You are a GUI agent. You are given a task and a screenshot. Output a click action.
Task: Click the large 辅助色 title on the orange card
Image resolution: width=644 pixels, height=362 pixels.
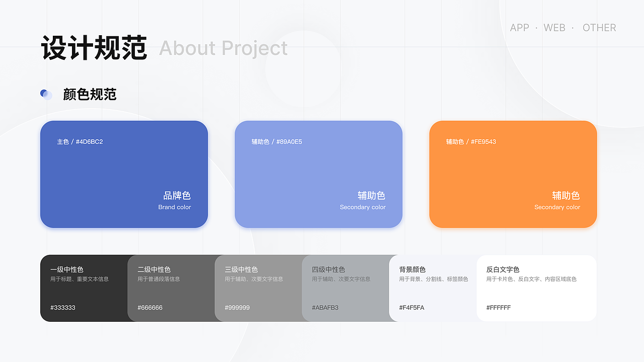(566, 196)
